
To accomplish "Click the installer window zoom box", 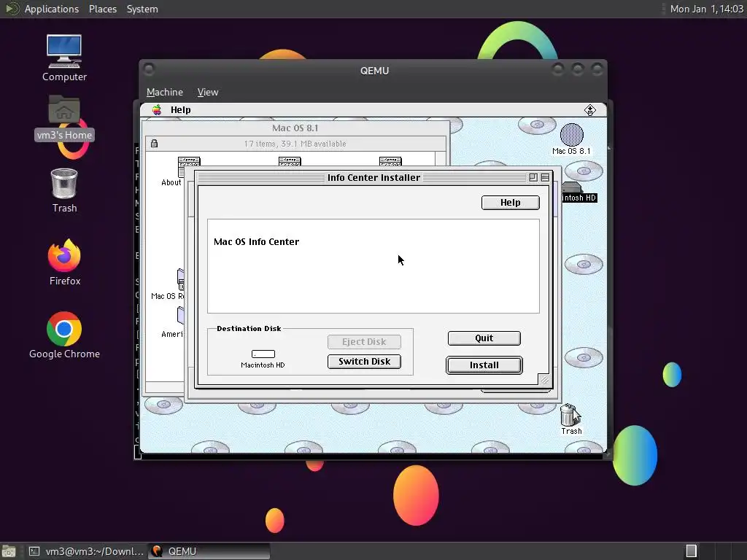I will point(533,178).
